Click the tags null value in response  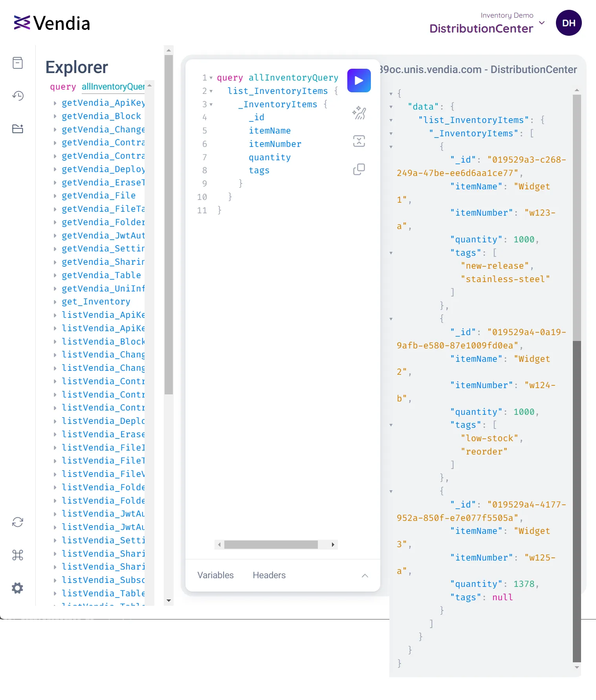(502, 597)
